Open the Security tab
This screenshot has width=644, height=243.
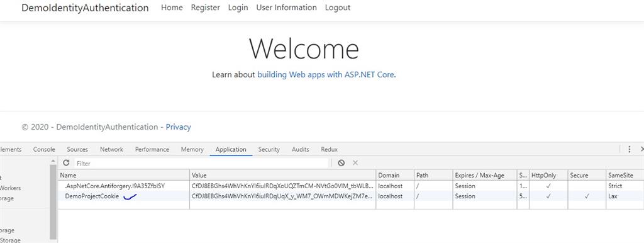269,149
